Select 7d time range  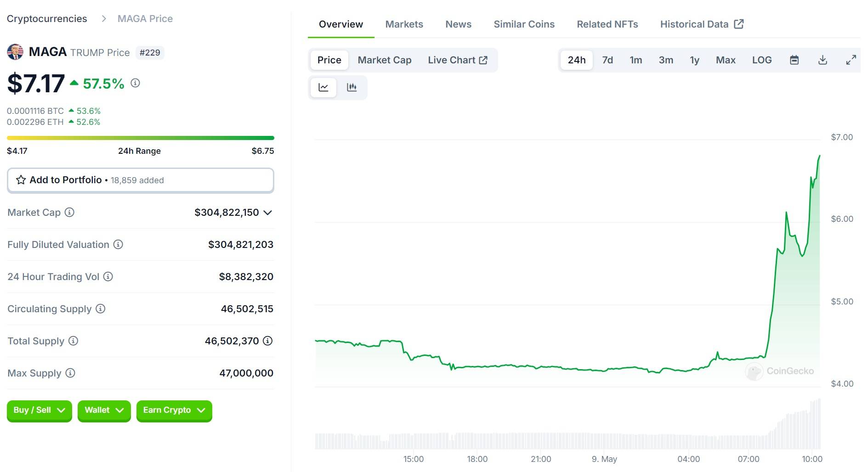[607, 60]
